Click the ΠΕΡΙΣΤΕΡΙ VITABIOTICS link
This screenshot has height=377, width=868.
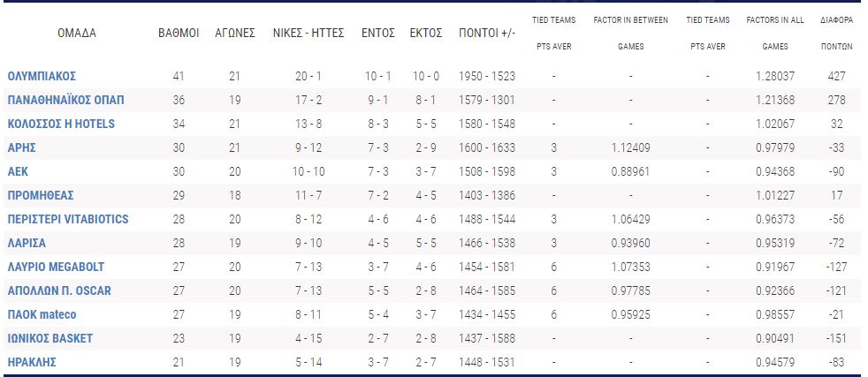pyautogui.click(x=68, y=219)
